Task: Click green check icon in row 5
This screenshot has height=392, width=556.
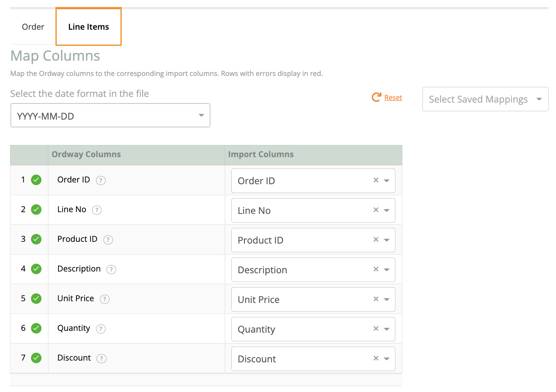Action: 36,299
